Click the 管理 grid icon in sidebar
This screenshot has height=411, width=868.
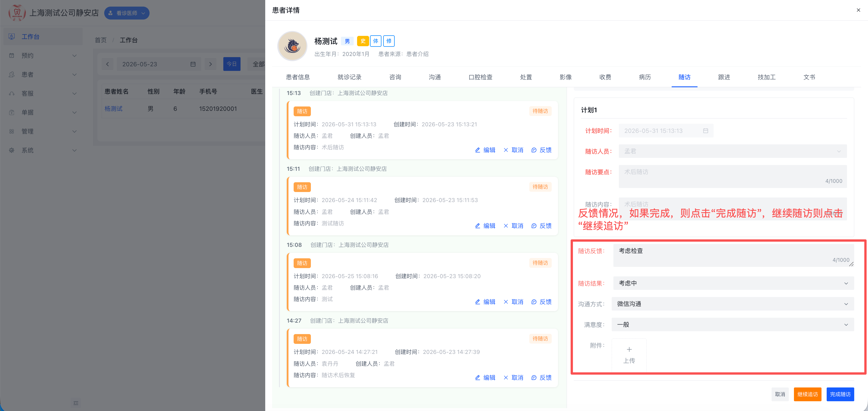12,131
